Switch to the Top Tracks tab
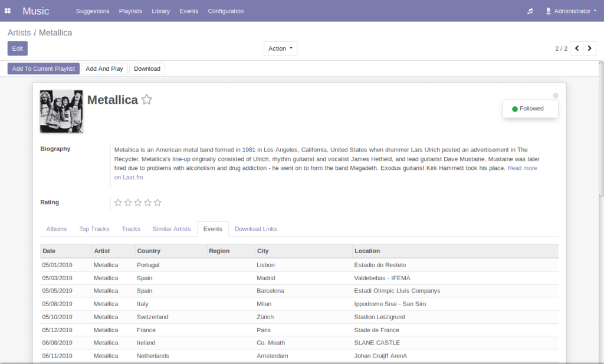Screen dimensions: 604x364 pyautogui.click(x=94, y=229)
